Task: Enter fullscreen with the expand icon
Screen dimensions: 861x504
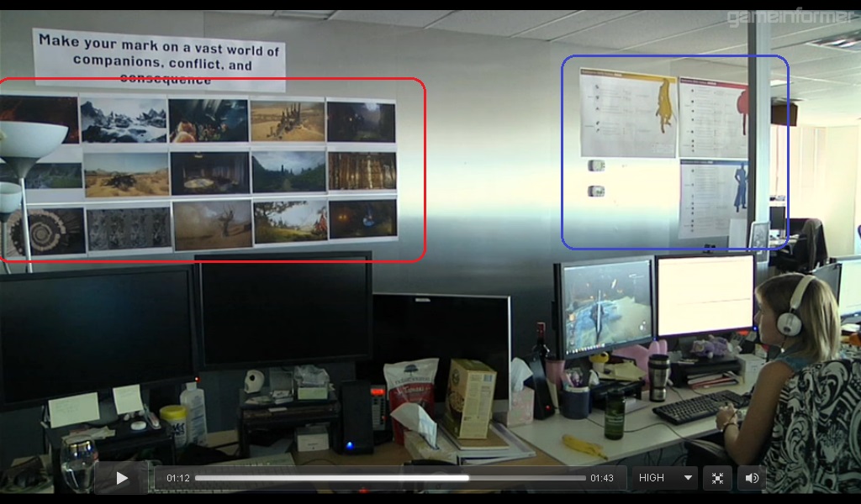Action: click(717, 478)
